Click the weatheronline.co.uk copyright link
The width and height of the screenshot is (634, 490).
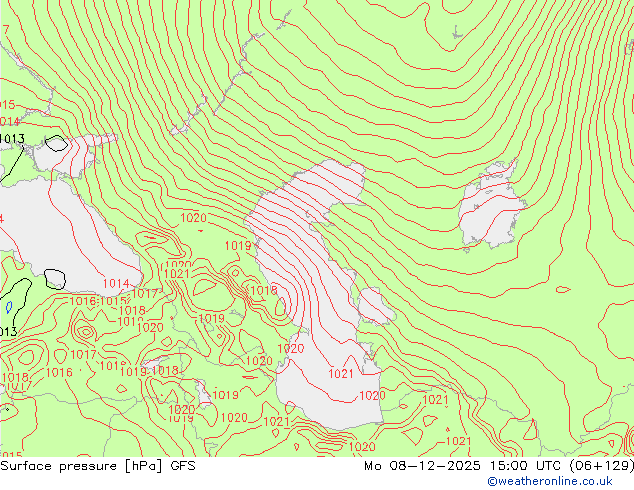pos(550,481)
